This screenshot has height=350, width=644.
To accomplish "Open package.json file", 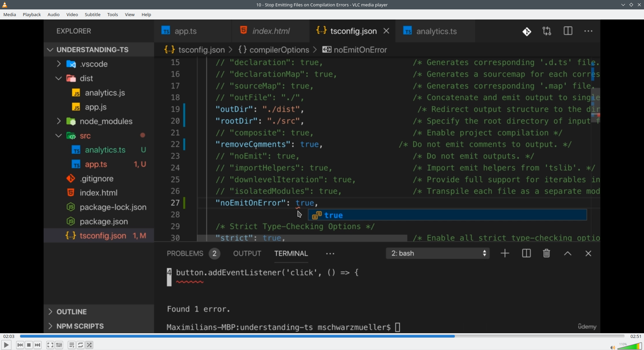I will point(99,222).
